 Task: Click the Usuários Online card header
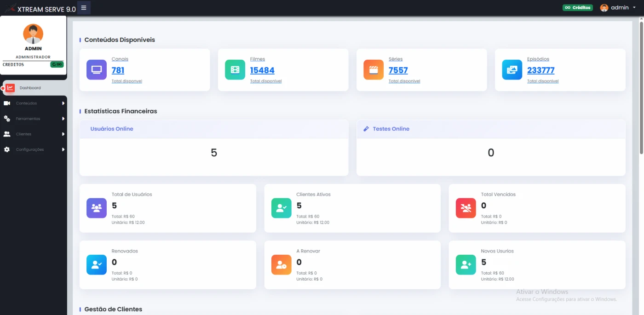214,129
